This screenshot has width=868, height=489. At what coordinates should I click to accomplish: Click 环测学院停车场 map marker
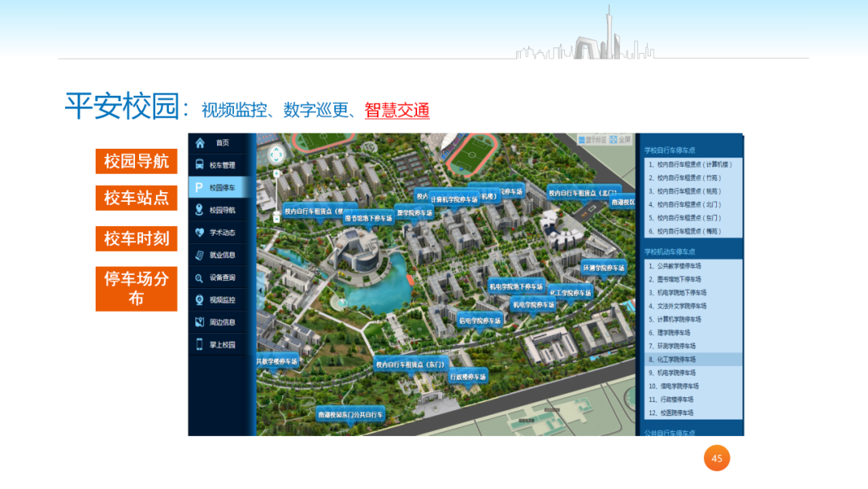click(604, 268)
